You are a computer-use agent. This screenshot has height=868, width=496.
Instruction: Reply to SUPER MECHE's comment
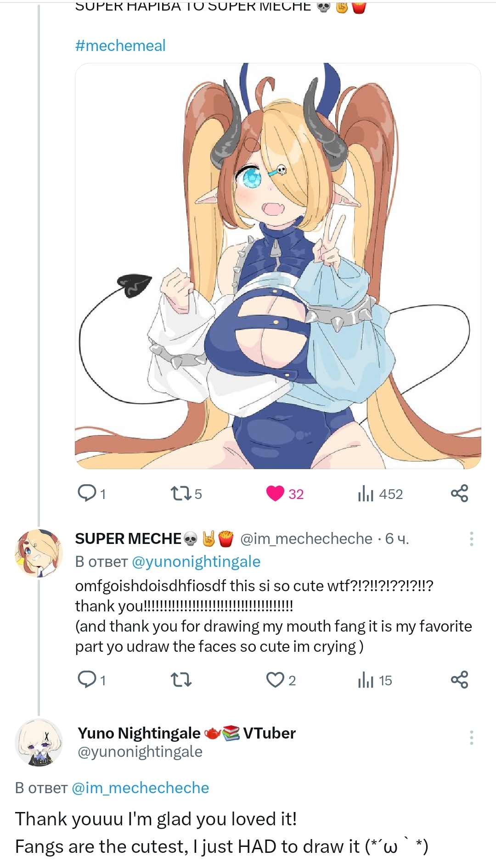87,679
